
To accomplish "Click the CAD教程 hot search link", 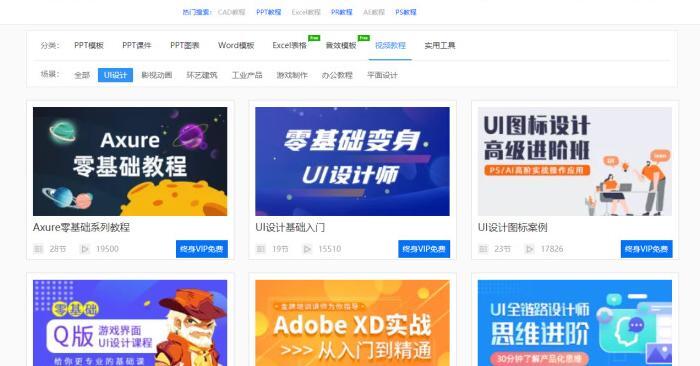I will (x=232, y=12).
